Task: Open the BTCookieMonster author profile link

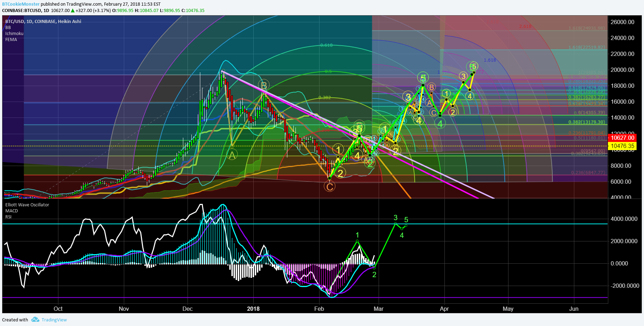Action: coord(21,4)
